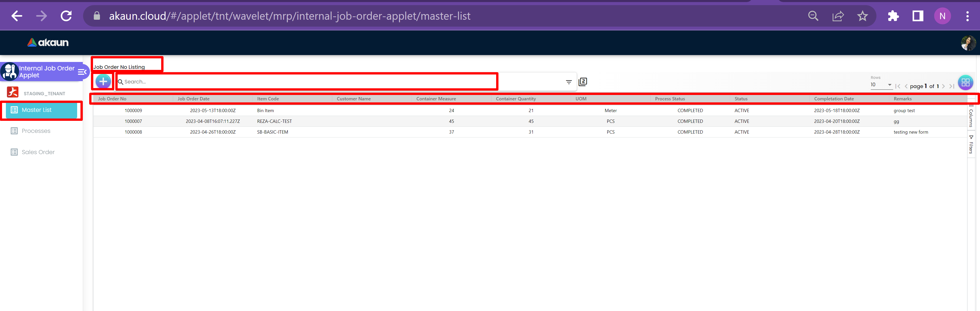The image size is (980, 311).
Task: Select the Master List menu item
Action: [x=37, y=110]
